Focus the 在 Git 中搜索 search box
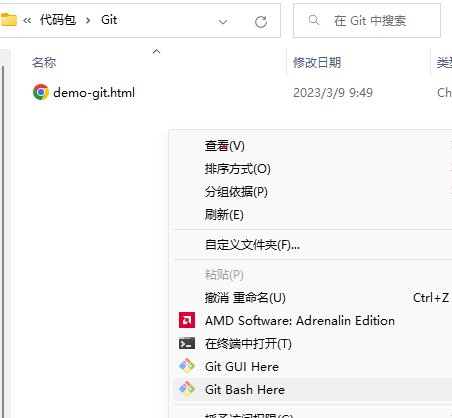452x418 pixels. 367,21
